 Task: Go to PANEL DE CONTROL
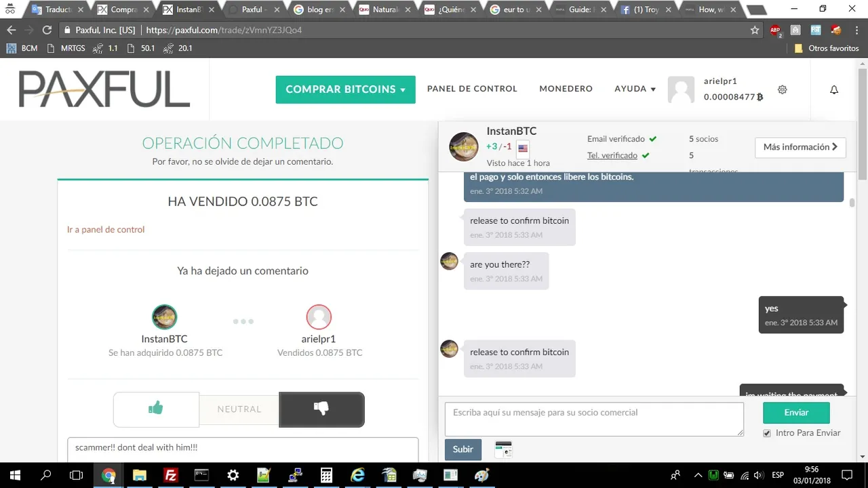[x=472, y=89]
